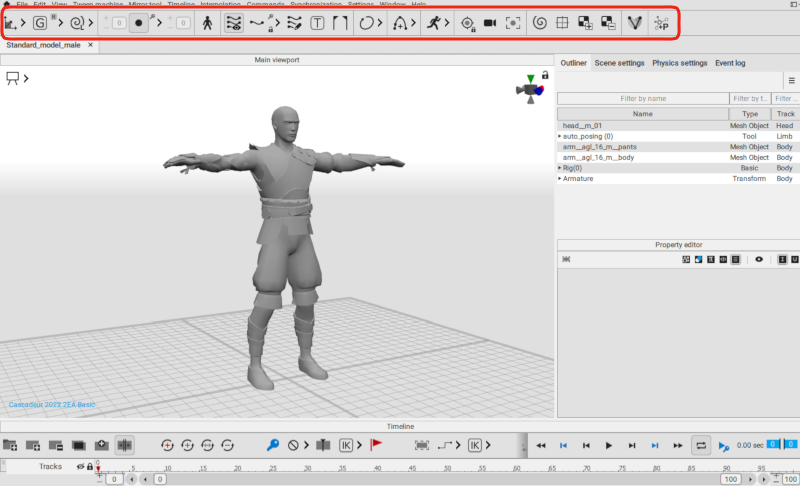Click the camera gizmo in viewport corner
The height and width of the screenshot is (486, 800).
point(528,88)
